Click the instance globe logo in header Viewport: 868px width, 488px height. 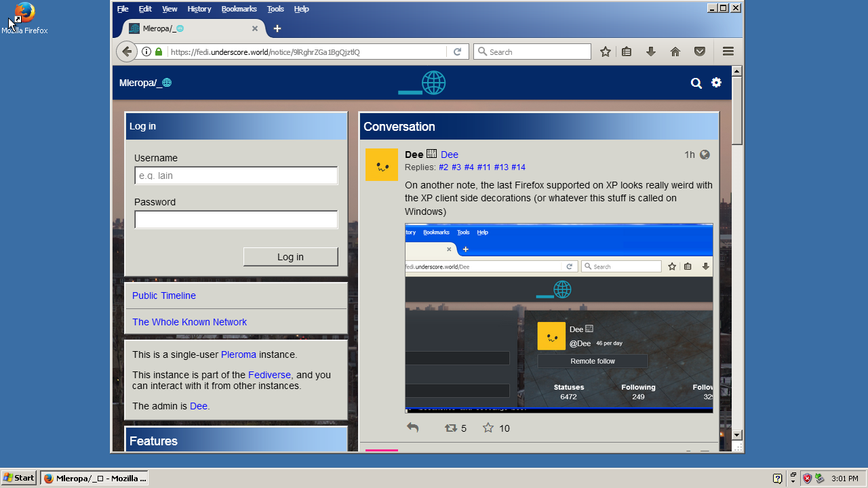click(x=422, y=83)
